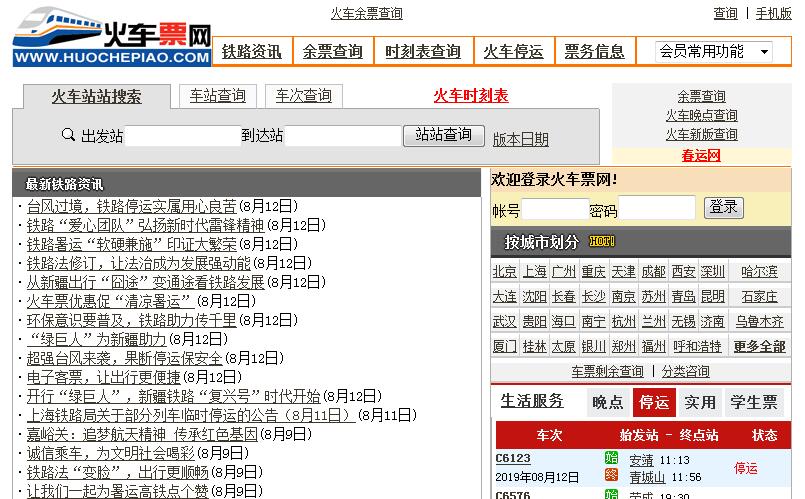
Task: Open the 会员常用功能 dropdown
Action: point(713,51)
